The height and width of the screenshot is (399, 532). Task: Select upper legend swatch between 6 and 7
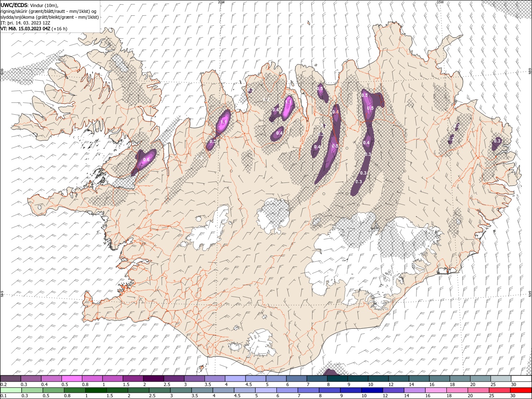(x=297, y=378)
